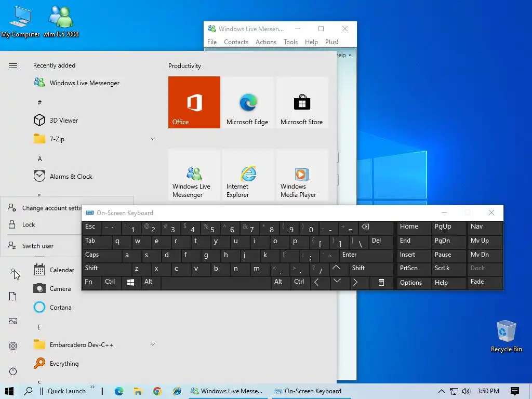This screenshot has height=399, width=532.
Task: Open Windows Media Player tile
Action: point(302,176)
